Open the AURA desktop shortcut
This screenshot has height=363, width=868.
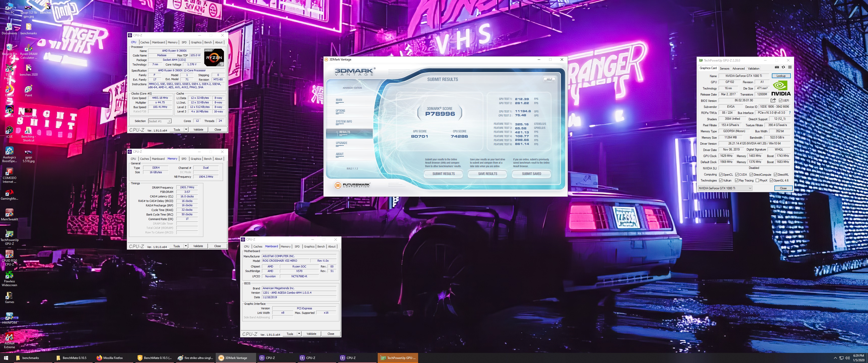9,111
